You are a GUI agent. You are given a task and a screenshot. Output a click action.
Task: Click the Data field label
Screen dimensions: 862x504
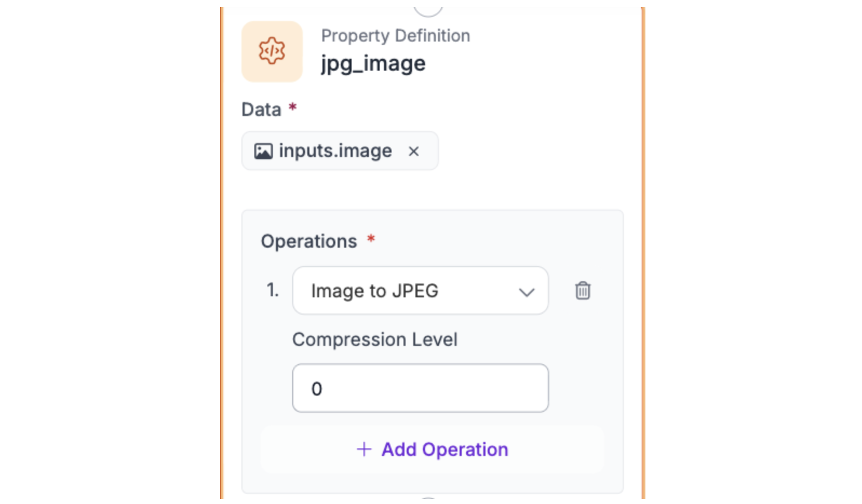[x=261, y=110]
